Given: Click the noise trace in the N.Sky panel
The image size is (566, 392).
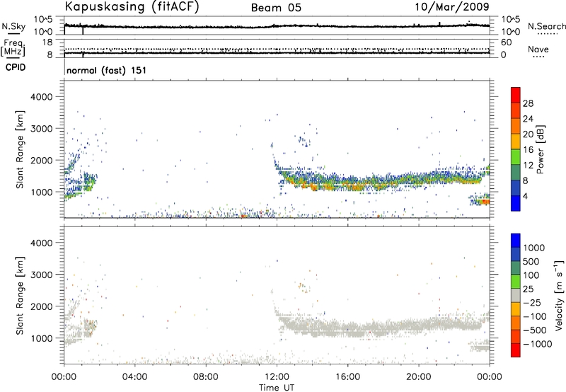Looking at the screenshot, I should tap(277, 26).
